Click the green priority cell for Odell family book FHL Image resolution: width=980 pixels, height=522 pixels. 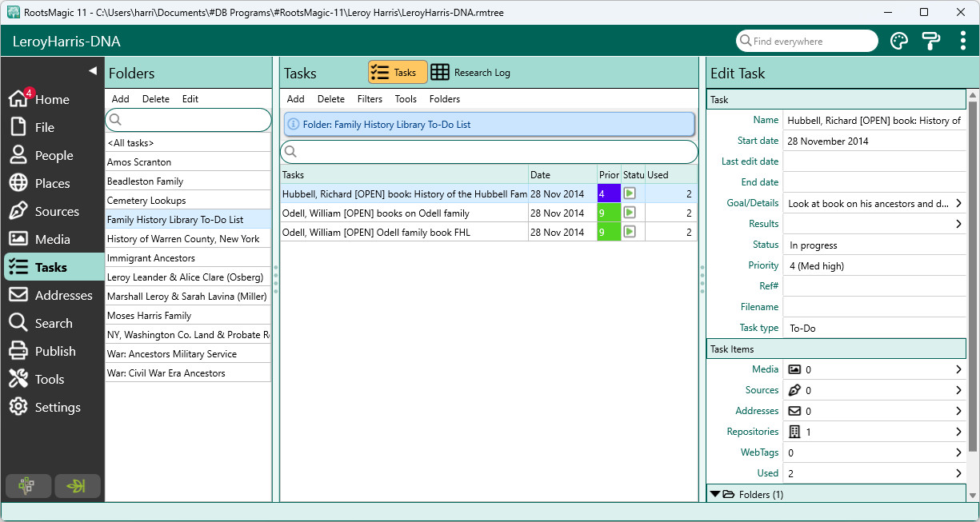click(609, 232)
